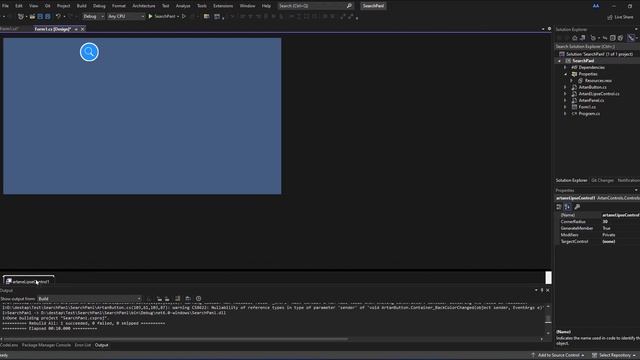Select Program.cs file in Solution Explorer
Image resolution: width=640 pixels, height=360 pixels.
pos(589,113)
